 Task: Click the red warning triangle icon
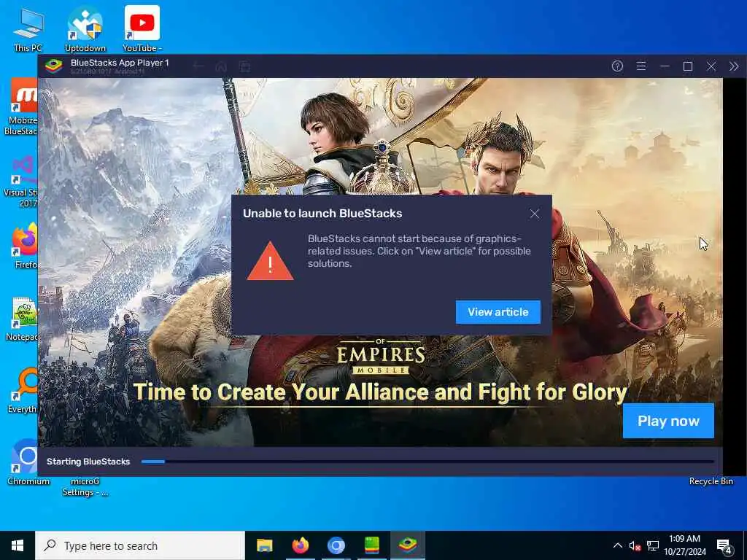click(270, 260)
